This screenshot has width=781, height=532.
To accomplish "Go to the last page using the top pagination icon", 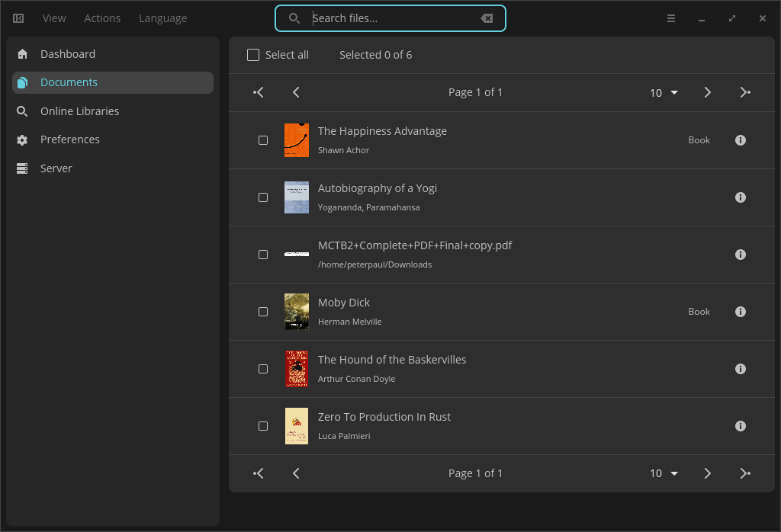I will [x=745, y=92].
